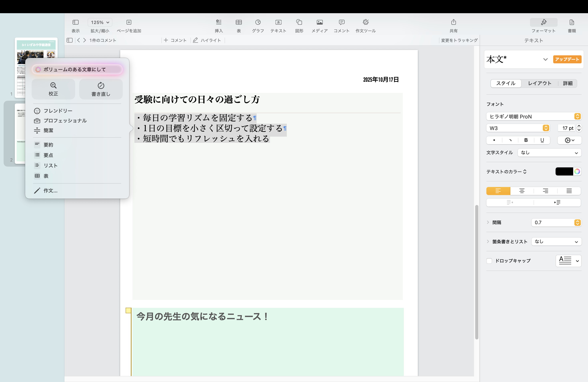Click the Proofread (校正) button in the popup
This screenshot has height=382, width=588.
click(53, 89)
